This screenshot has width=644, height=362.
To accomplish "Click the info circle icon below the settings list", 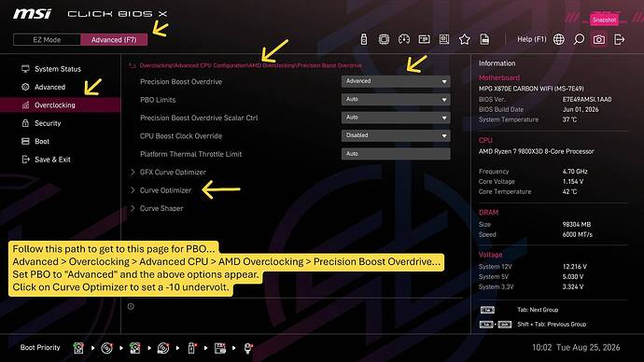I will tap(131, 306).
